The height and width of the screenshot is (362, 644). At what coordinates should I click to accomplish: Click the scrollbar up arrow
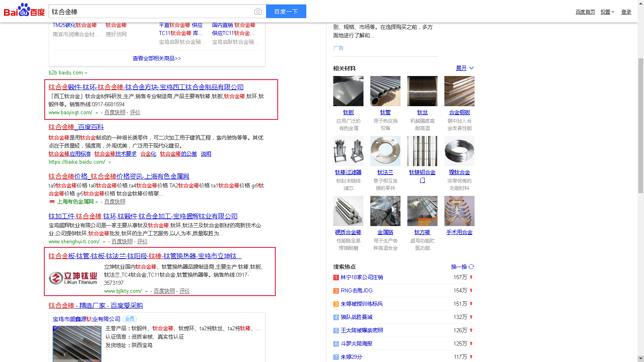click(x=641, y=3)
